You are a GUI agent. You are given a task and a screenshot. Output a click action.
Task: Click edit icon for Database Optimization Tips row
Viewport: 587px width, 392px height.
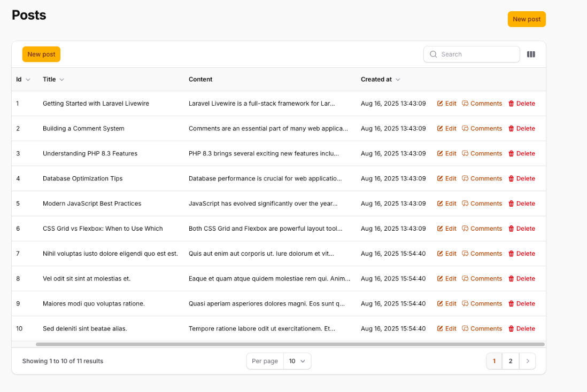pos(441,179)
